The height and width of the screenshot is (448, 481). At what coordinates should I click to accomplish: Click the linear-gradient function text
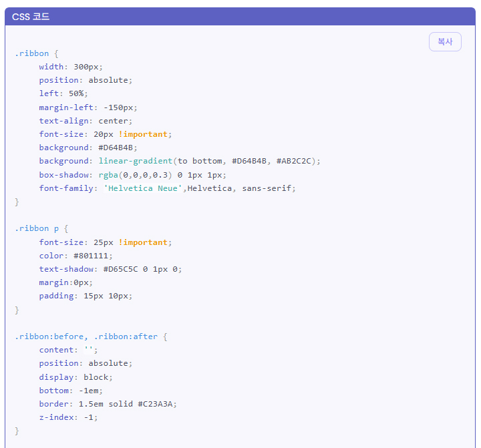click(136, 161)
